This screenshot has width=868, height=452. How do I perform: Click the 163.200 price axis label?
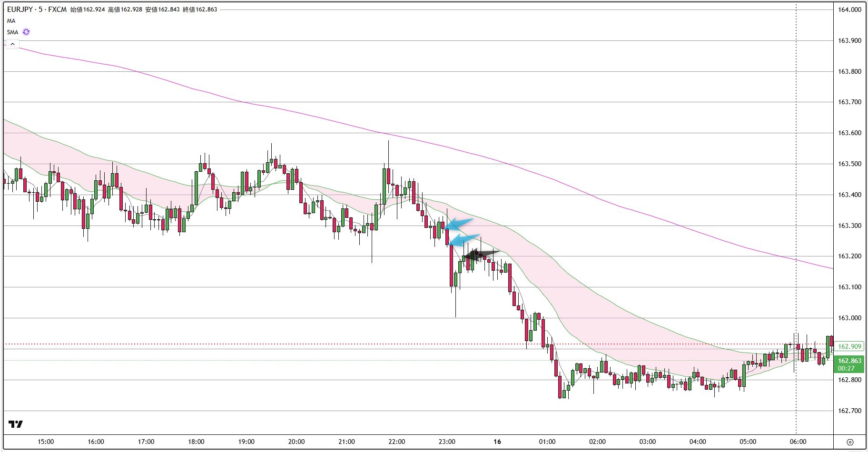[849, 256]
